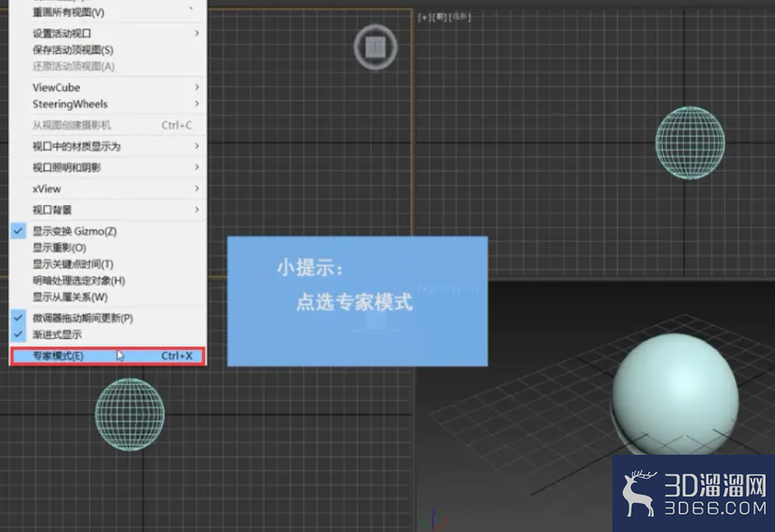The width and height of the screenshot is (775, 532).
Task: Open 视口中的材质显示为 submenu
Action: (x=107, y=146)
